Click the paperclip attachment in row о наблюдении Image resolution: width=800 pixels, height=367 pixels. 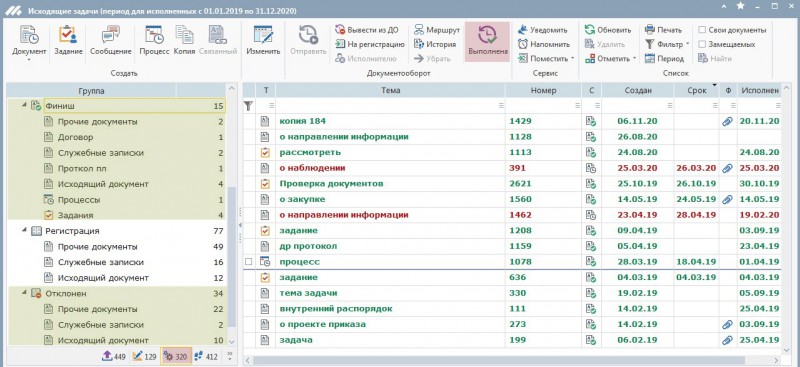click(728, 168)
